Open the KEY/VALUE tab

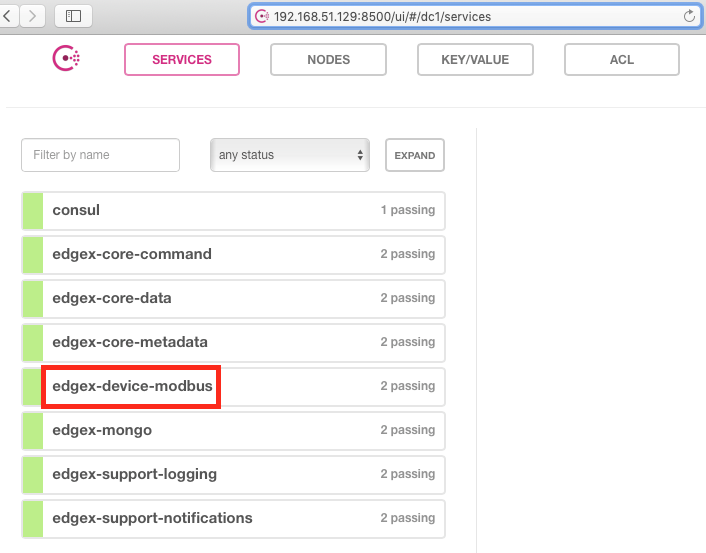pyautogui.click(x=475, y=60)
